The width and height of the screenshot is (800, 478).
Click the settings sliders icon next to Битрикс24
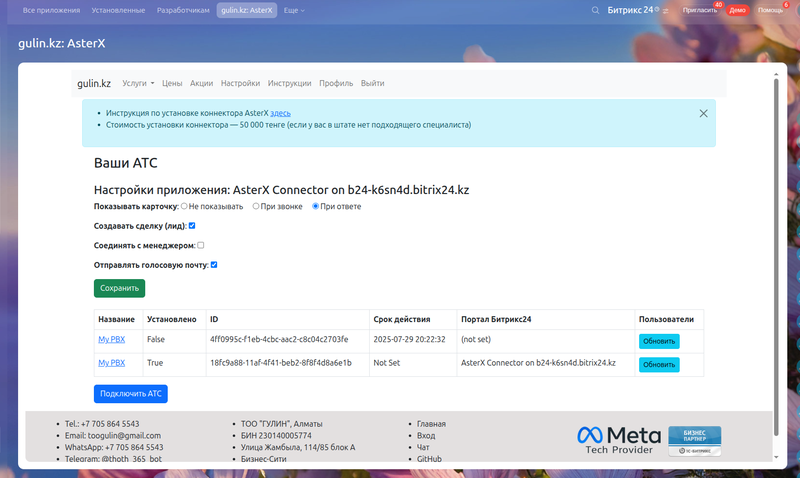tap(665, 11)
